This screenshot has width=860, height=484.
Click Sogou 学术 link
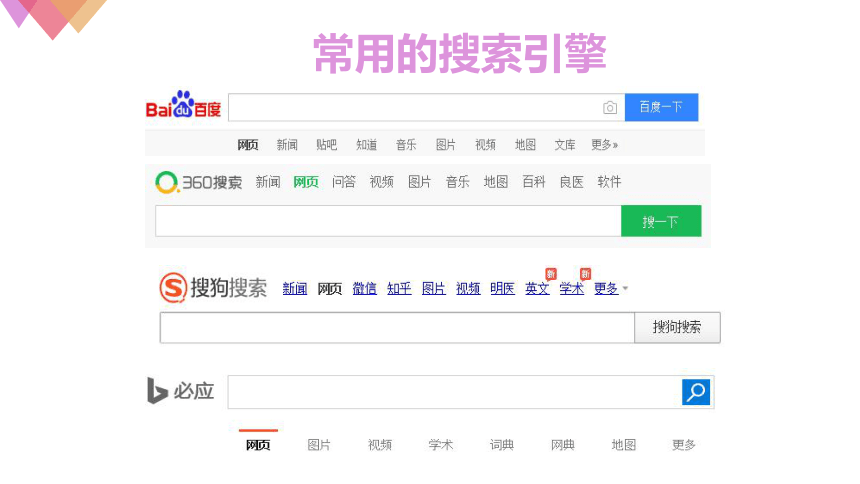click(x=572, y=289)
